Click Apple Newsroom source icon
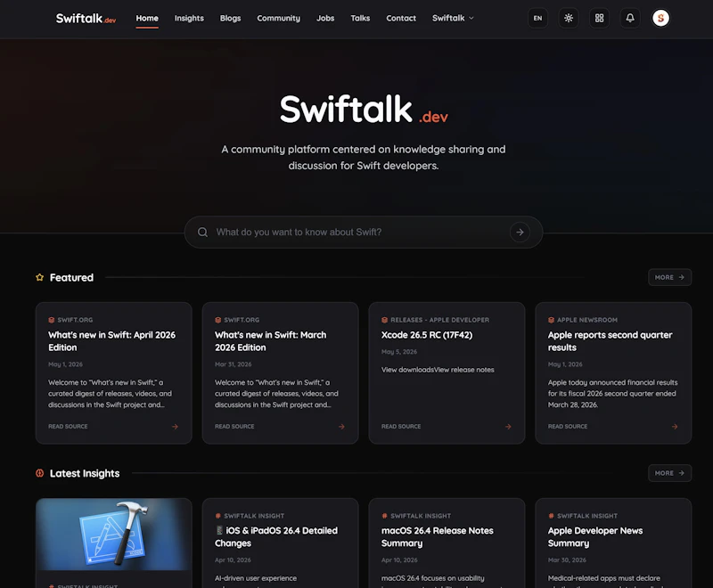This screenshot has width=713, height=588. point(551,320)
